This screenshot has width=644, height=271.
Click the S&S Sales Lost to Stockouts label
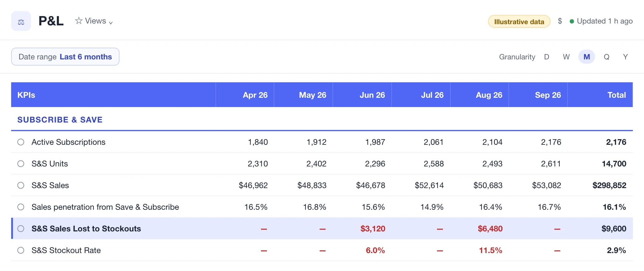[86, 229]
